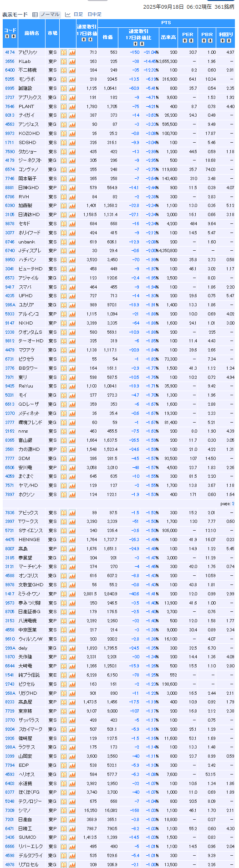Click the 株価 column header
239x868 pixels.
[x=108, y=37]
